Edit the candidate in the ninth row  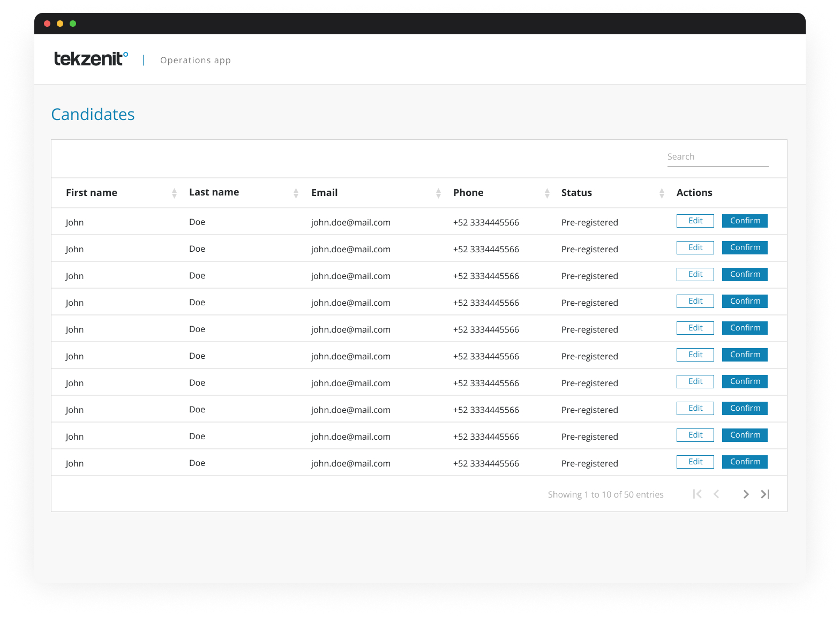click(x=695, y=435)
